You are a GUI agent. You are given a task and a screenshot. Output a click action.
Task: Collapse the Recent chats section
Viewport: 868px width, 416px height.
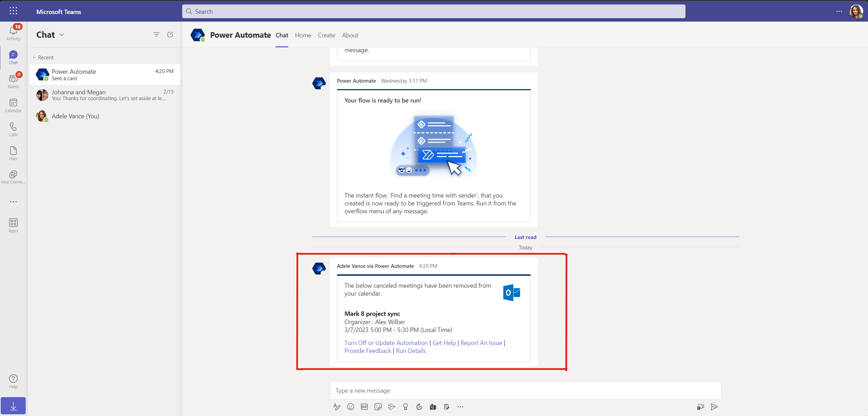click(x=34, y=58)
